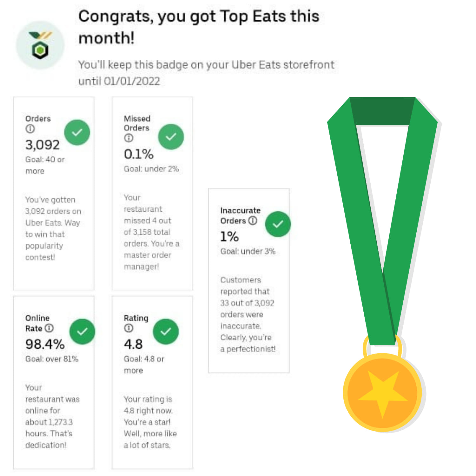
Task: Open the Inaccurate Orders info icon
Action: tap(253, 220)
